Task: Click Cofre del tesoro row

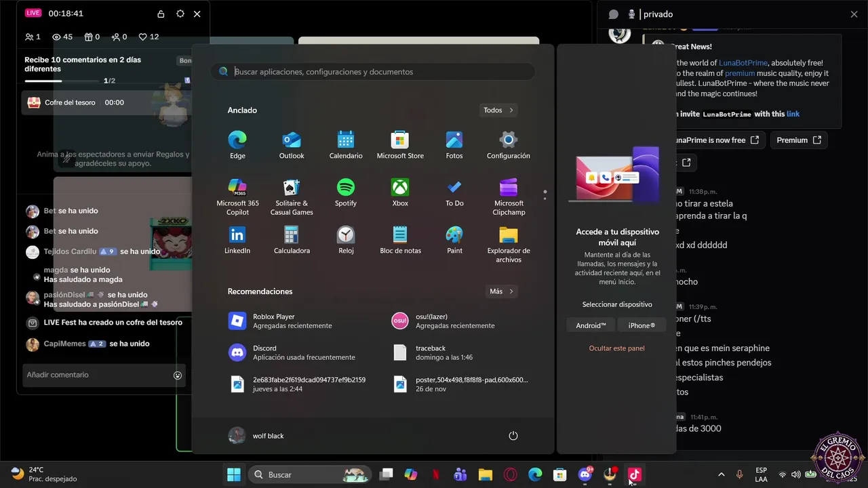Action: point(106,102)
